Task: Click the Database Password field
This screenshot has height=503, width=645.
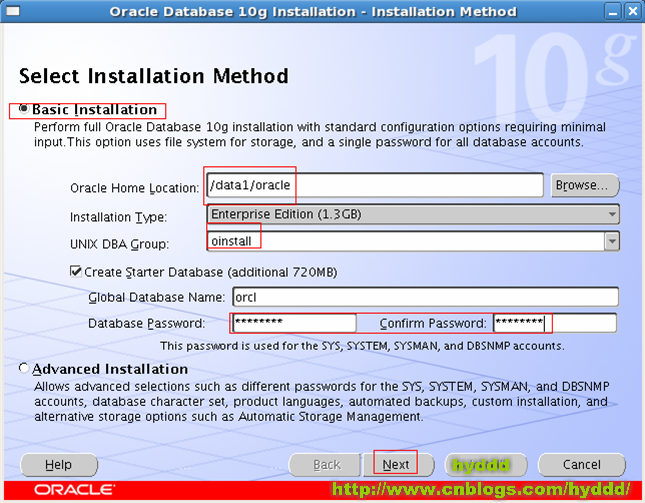Action: click(x=295, y=323)
